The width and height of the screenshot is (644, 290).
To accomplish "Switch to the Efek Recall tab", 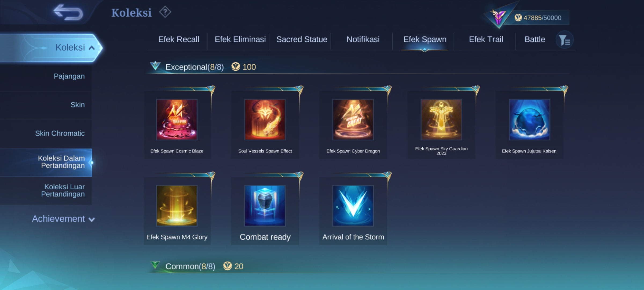I will click(x=179, y=39).
